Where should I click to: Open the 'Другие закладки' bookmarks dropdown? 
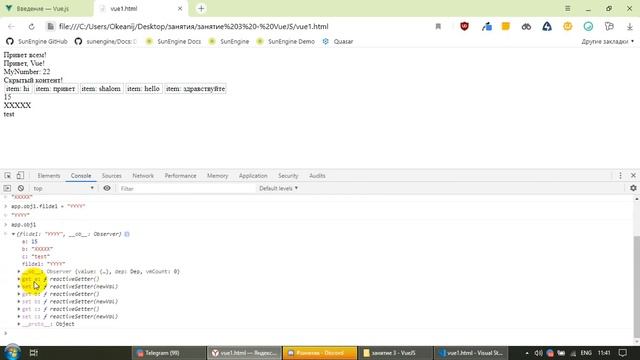click(x=607, y=42)
